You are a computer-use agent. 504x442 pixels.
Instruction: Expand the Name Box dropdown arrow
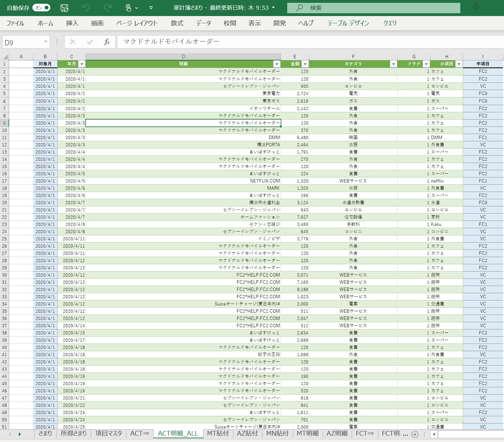45,42
